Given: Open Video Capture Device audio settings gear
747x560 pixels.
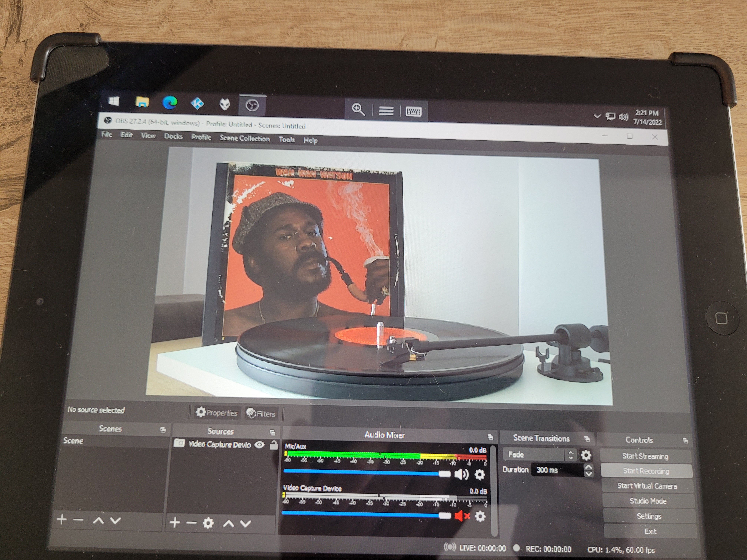Looking at the screenshot, I should (x=480, y=516).
